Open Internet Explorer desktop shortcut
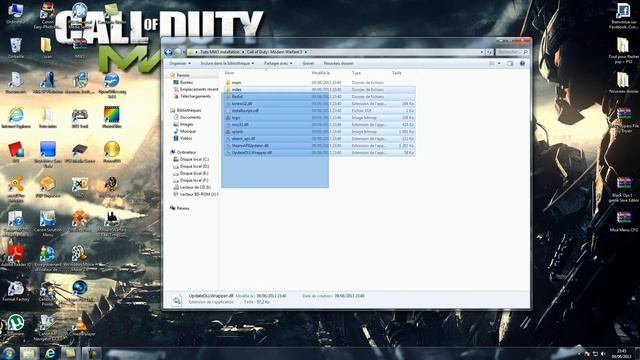The height and width of the screenshot is (360, 640). click(16, 118)
